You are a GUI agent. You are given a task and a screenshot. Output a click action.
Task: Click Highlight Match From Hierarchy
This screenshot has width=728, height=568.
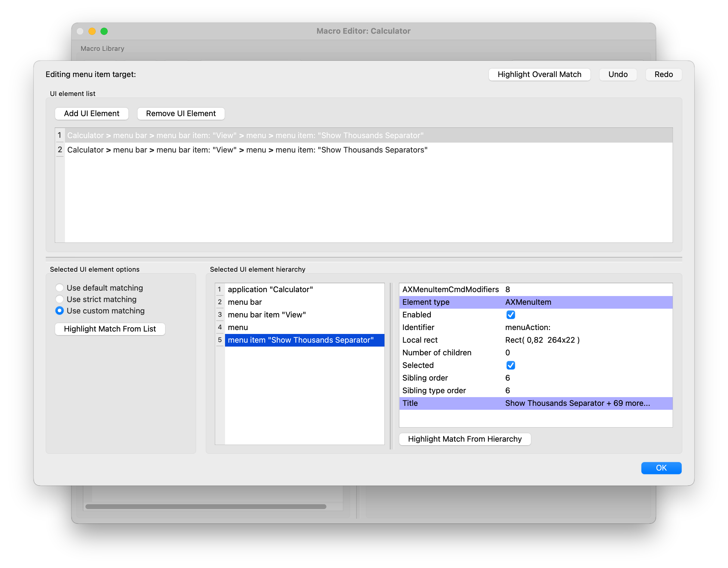point(464,439)
